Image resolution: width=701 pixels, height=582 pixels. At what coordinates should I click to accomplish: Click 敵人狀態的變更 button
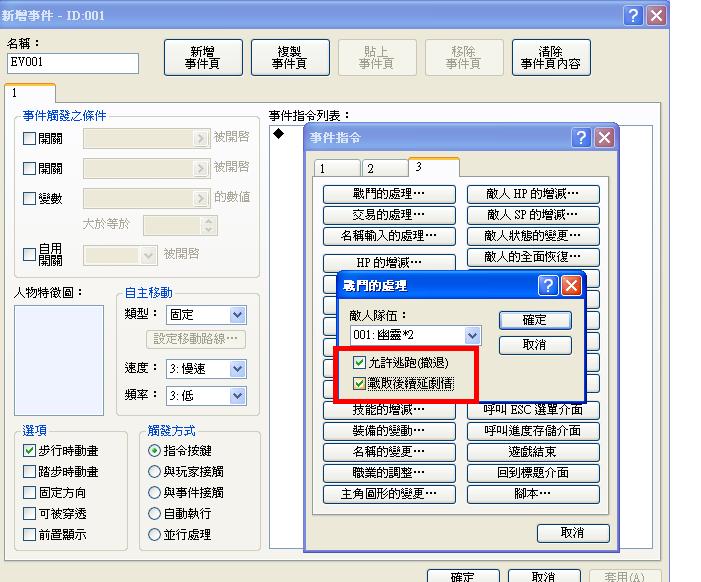533,236
